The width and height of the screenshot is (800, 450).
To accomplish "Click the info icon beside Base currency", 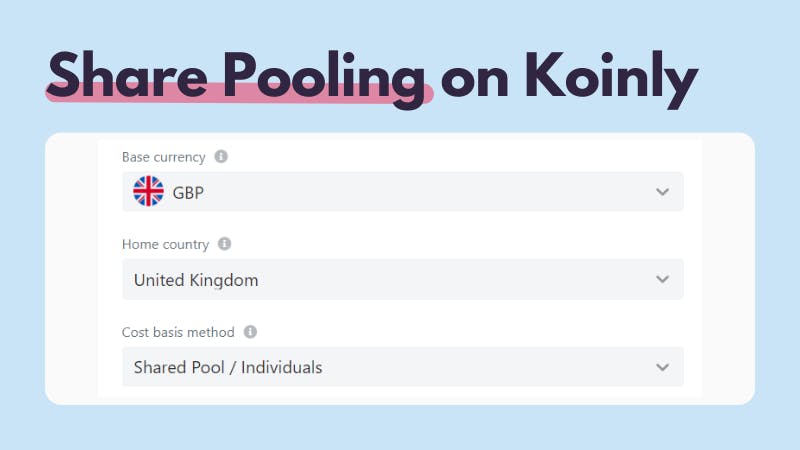I will pos(221,157).
